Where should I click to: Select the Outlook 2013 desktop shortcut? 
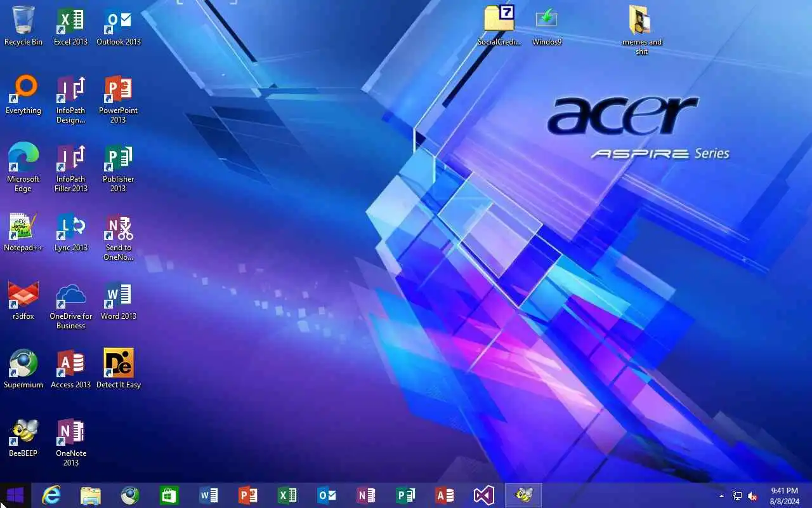119,26
